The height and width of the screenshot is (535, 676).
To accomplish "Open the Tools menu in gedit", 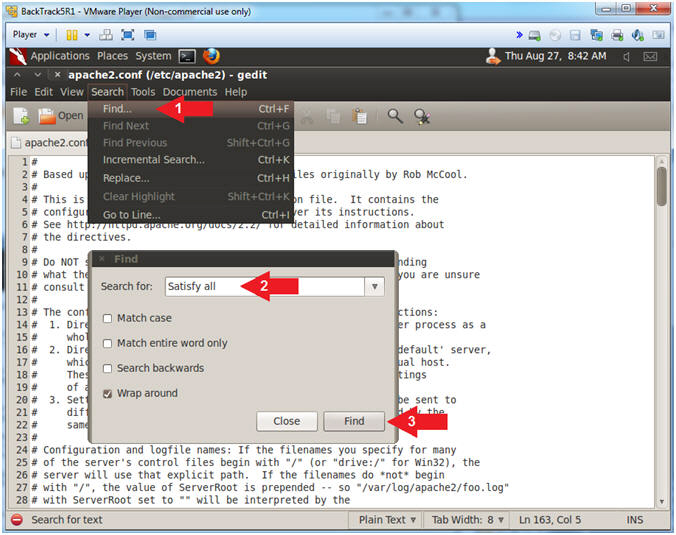I will [143, 92].
